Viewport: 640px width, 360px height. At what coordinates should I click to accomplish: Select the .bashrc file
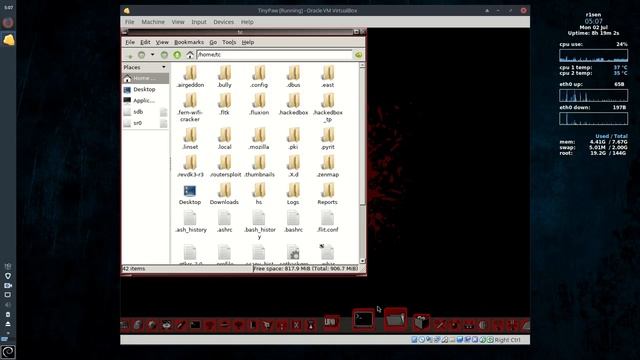[293, 222]
